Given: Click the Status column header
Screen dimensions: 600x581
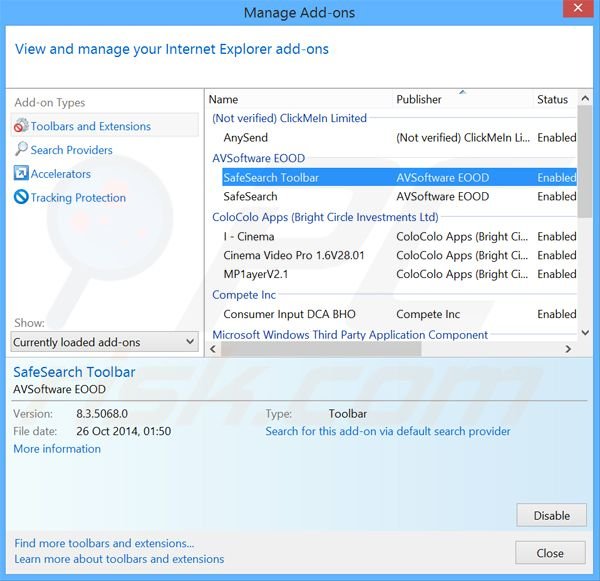Looking at the screenshot, I should [552, 100].
